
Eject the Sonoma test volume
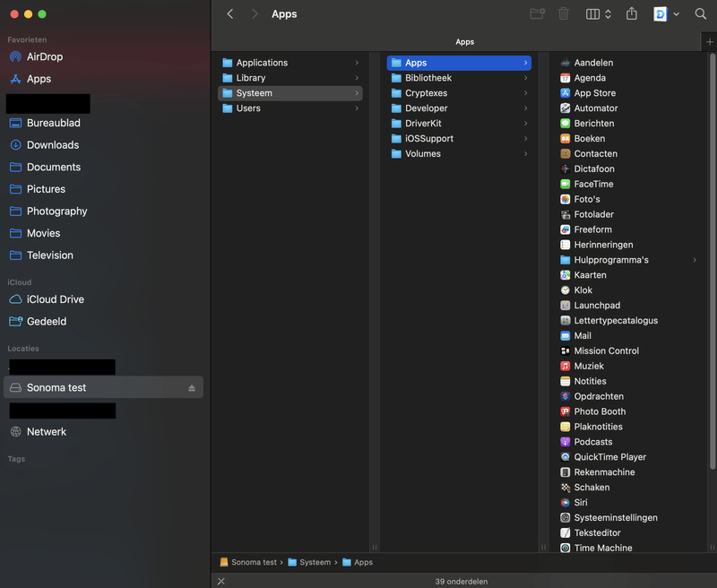[192, 388]
